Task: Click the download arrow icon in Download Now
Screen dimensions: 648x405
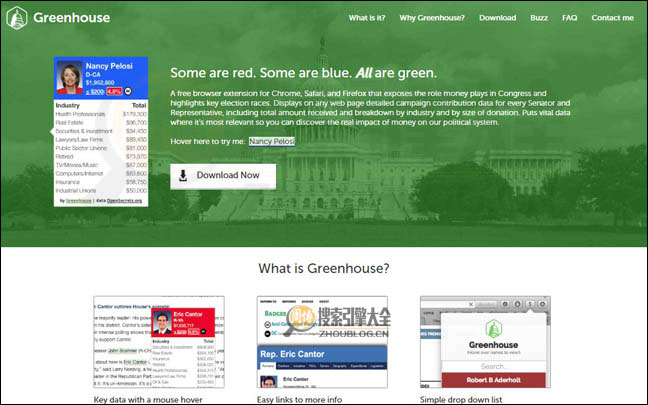Action: pyautogui.click(x=183, y=176)
